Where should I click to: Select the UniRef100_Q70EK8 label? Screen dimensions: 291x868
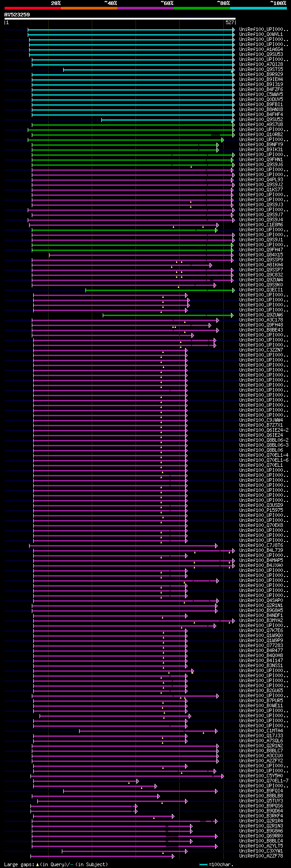tap(261, 525)
